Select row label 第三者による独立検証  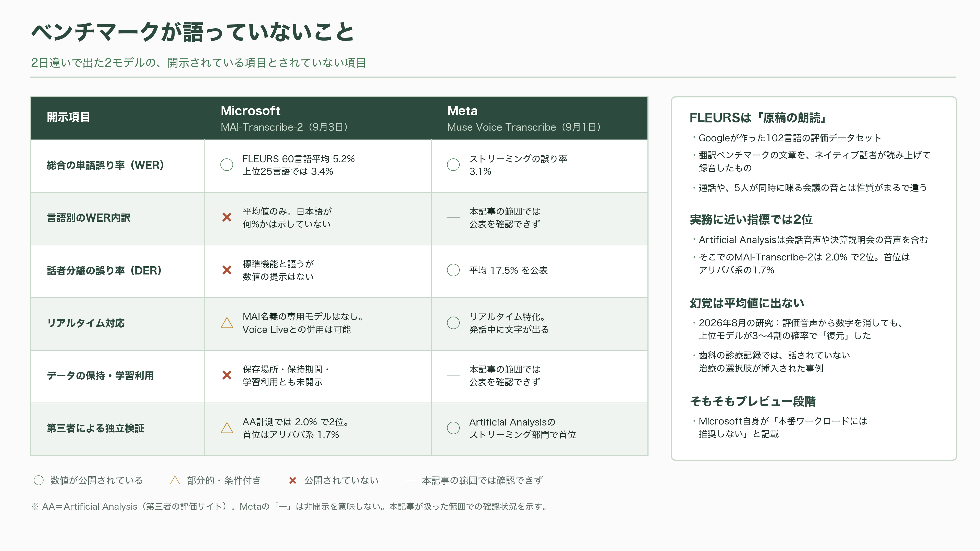(x=95, y=428)
